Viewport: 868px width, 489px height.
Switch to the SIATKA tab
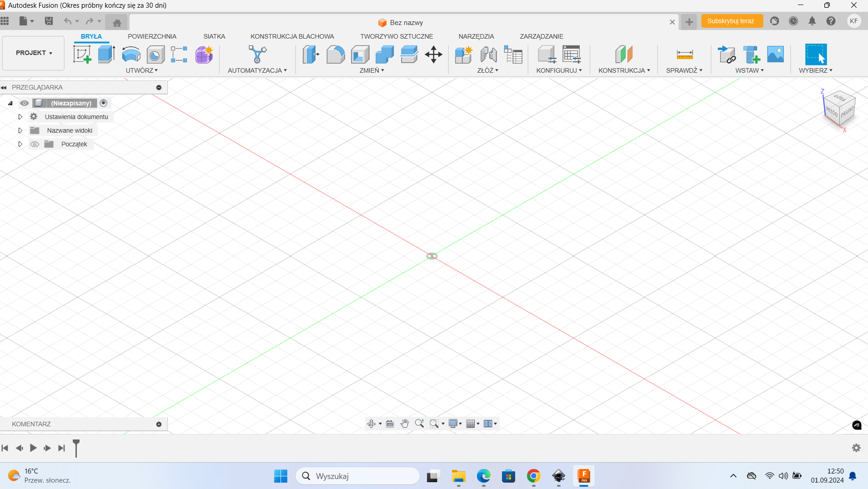click(x=214, y=36)
